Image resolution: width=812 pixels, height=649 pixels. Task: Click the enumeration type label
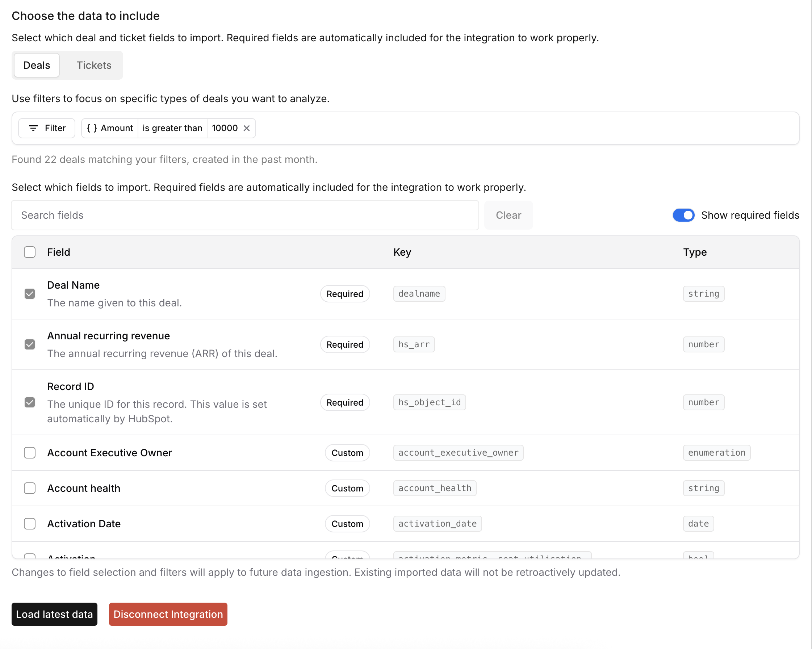coord(716,453)
